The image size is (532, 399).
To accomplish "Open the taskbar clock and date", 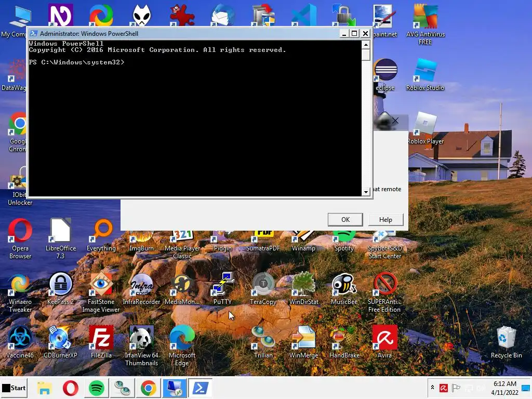I will coord(505,388).
